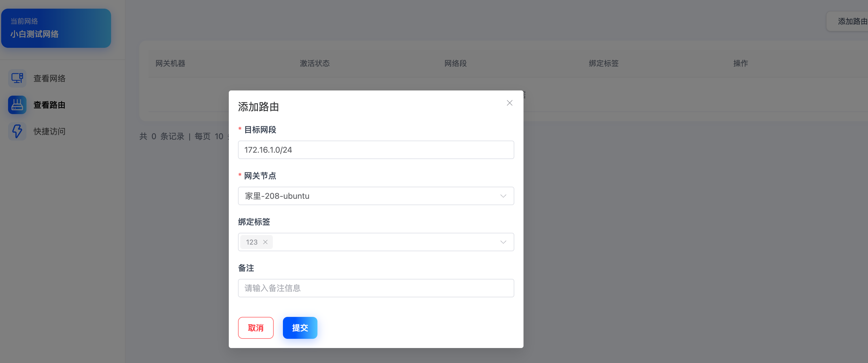Click the 网关机器 column header
The image size is (868, 363).
pyautogui.click(x=170, y=63)
